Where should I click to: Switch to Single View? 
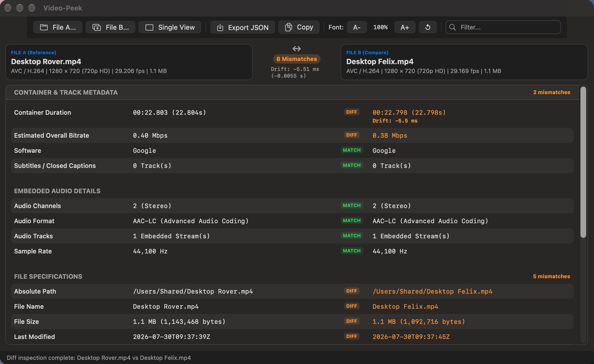[x=170, y=27]
